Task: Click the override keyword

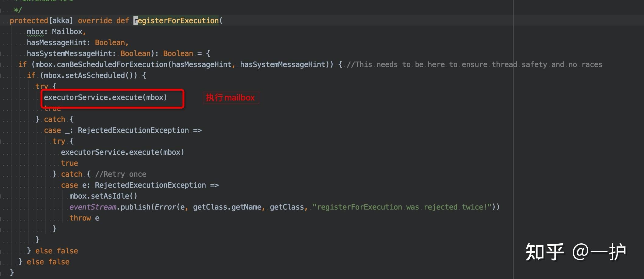Action: 95,21
